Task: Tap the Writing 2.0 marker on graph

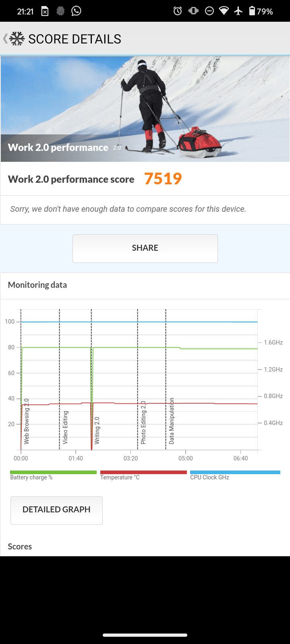Action: [97, 430]
